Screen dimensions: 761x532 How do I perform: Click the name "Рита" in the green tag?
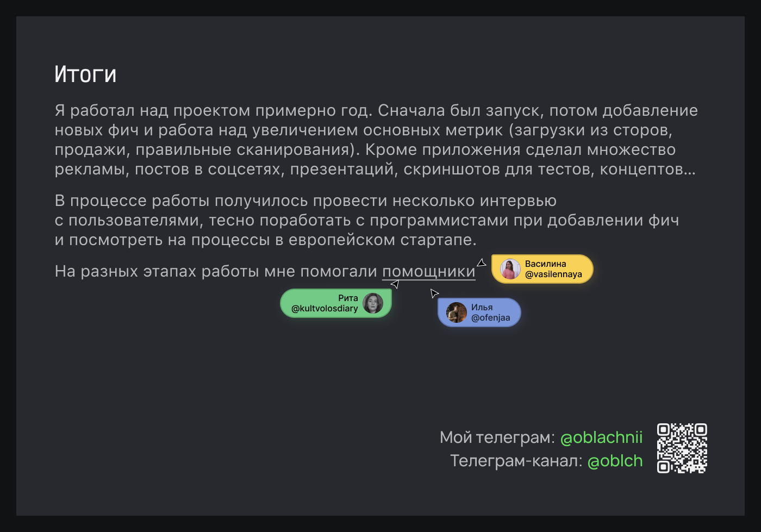point(348,298)
